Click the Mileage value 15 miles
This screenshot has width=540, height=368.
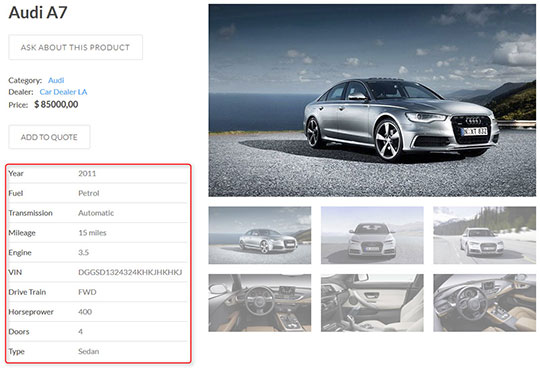coord(92,233)
